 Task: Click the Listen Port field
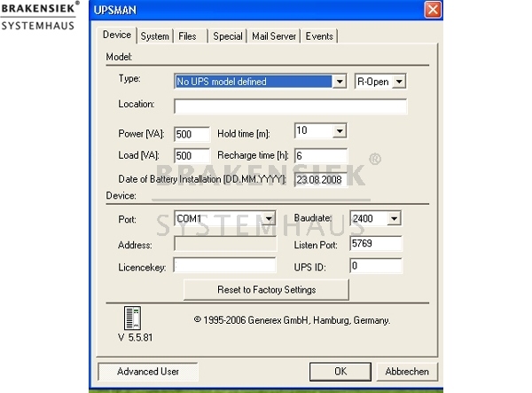pyautogui.click(x=376, y=243)
